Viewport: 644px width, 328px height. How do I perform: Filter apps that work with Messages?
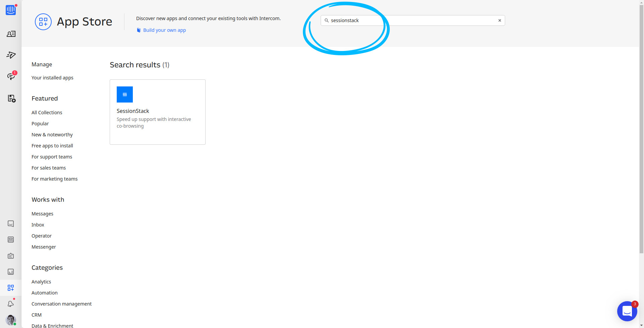pyautogui.click(x=42, y=214)
